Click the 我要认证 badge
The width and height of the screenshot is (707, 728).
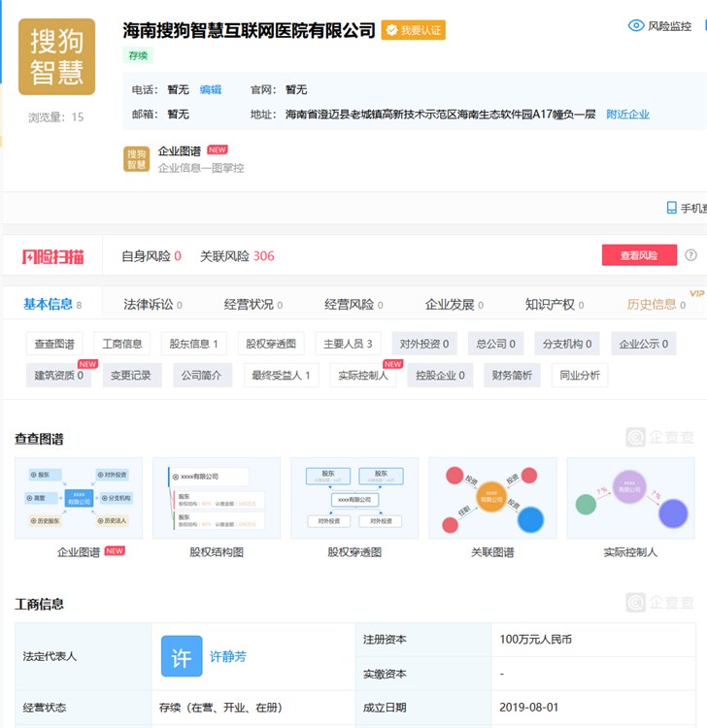click(413, 30)
